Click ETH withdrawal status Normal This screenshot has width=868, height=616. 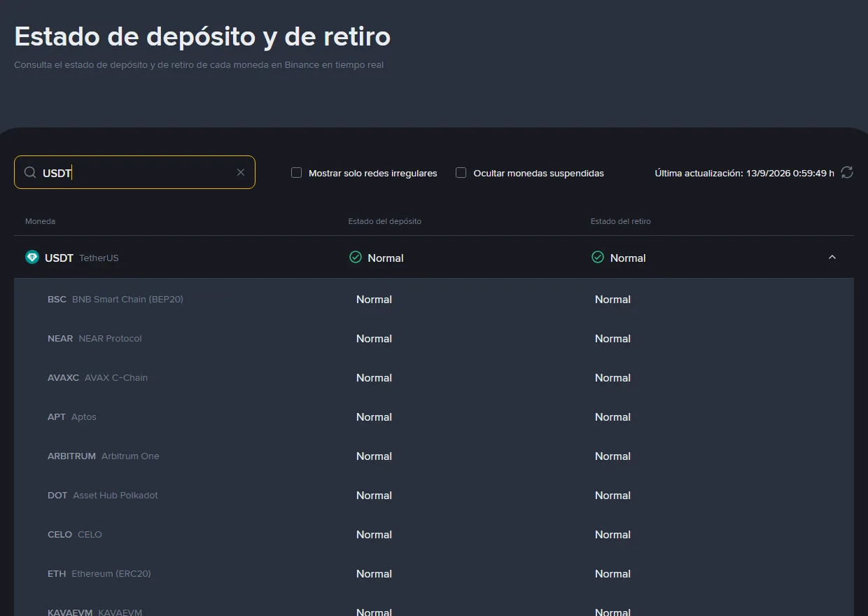pos(612,573)
